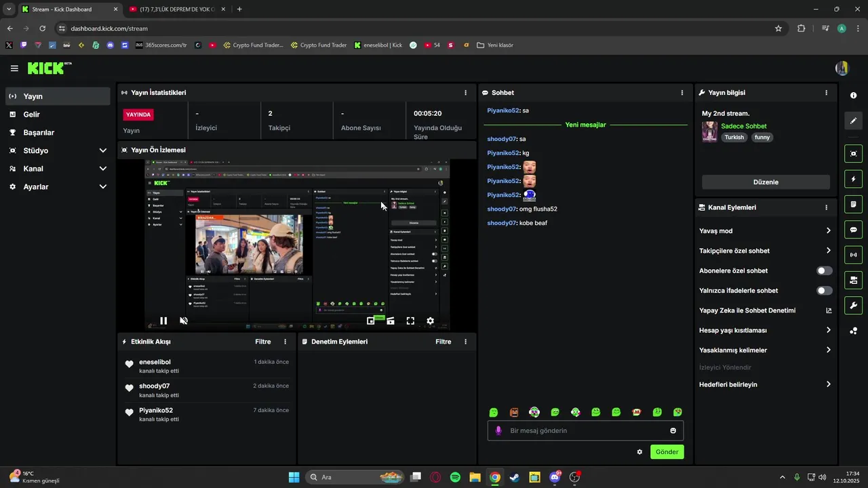Click Piyaniko52 in the activity feed

156,411
